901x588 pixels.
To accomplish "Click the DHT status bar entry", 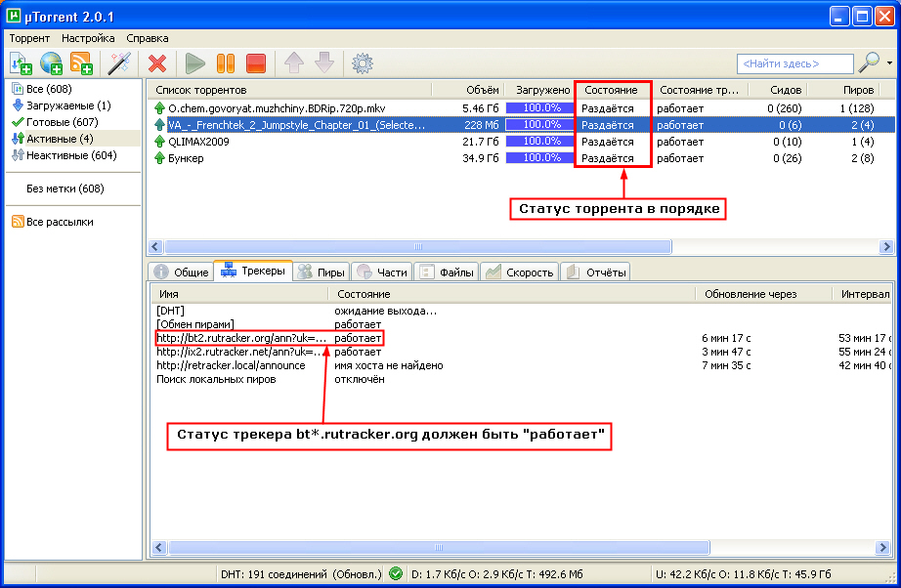I will (x=301, y=574).
